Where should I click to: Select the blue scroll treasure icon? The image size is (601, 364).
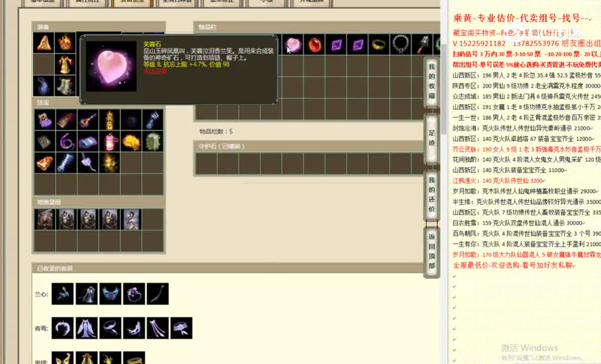[x=66, y=163]
